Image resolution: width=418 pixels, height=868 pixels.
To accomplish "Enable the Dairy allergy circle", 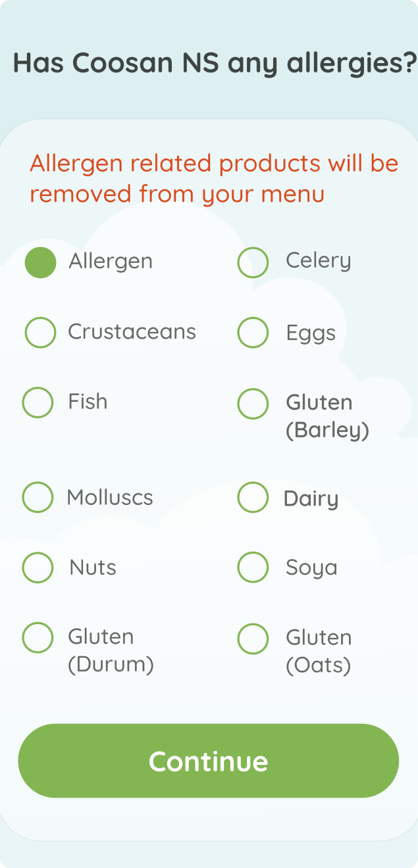I will tap(253, 497).
